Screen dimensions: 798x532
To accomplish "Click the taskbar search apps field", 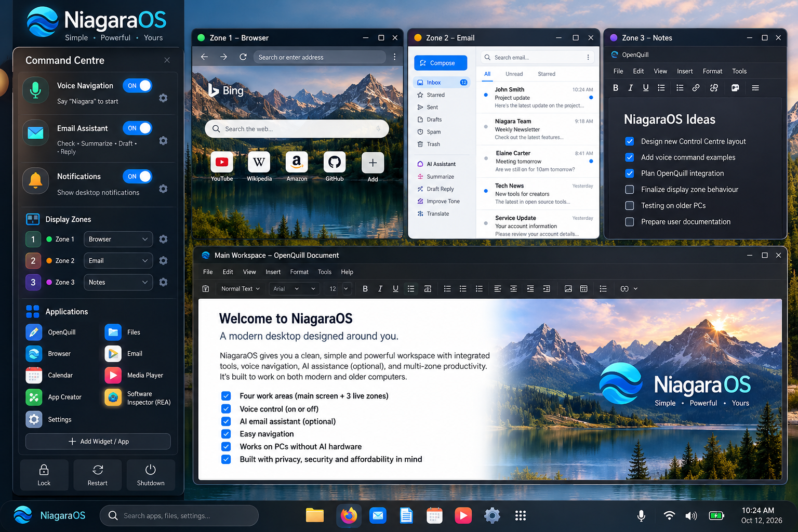I will pos(179,515).
